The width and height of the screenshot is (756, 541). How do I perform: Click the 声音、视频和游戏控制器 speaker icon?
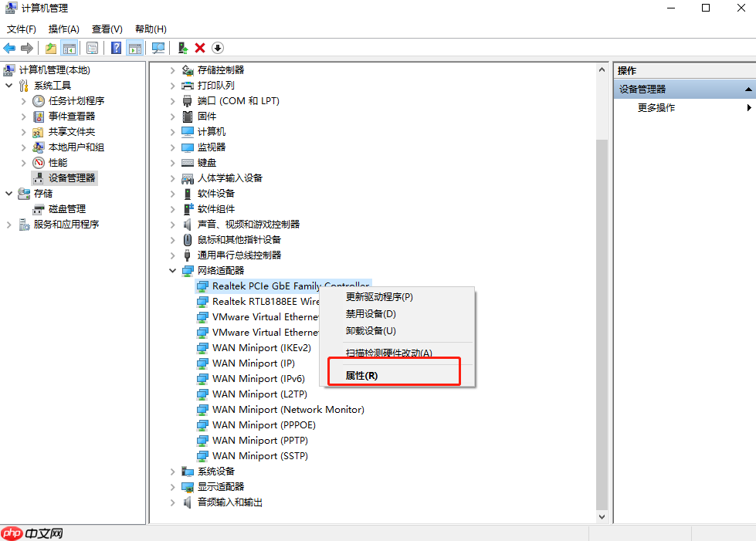tap(188, 225)
